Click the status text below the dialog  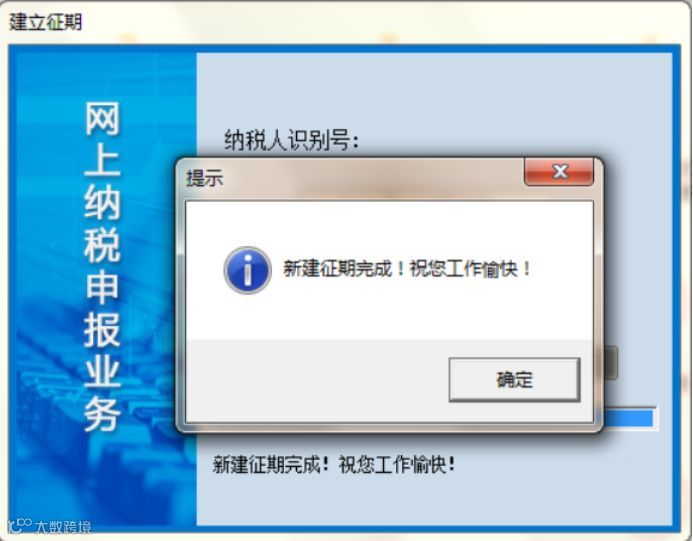[334, 465]
